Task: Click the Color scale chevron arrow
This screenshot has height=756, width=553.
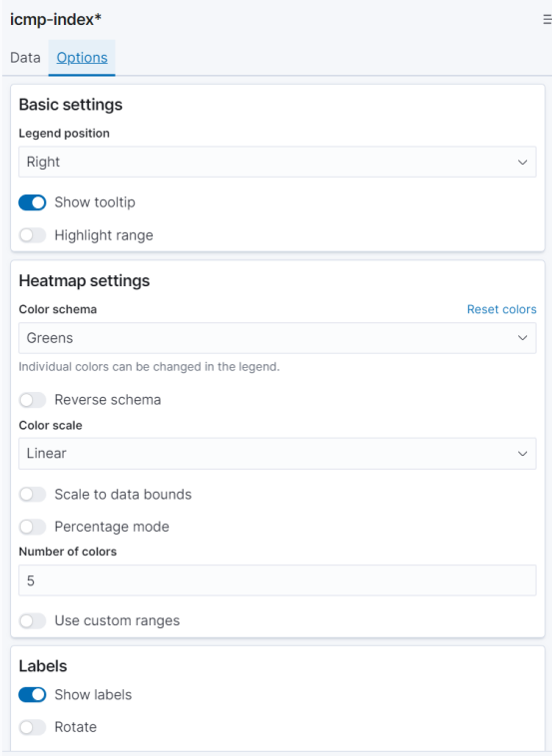Action: pos(522,454)
